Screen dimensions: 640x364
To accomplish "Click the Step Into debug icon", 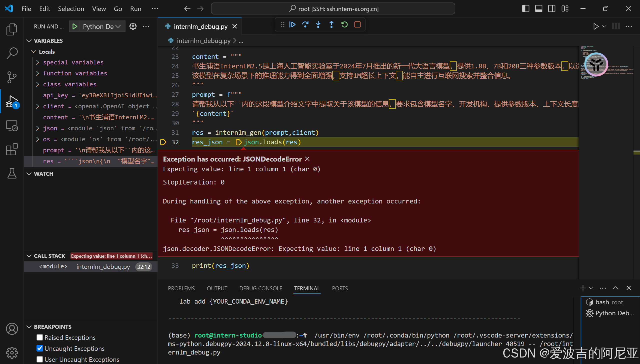I will pyautogui.click(x=318, y=24).
